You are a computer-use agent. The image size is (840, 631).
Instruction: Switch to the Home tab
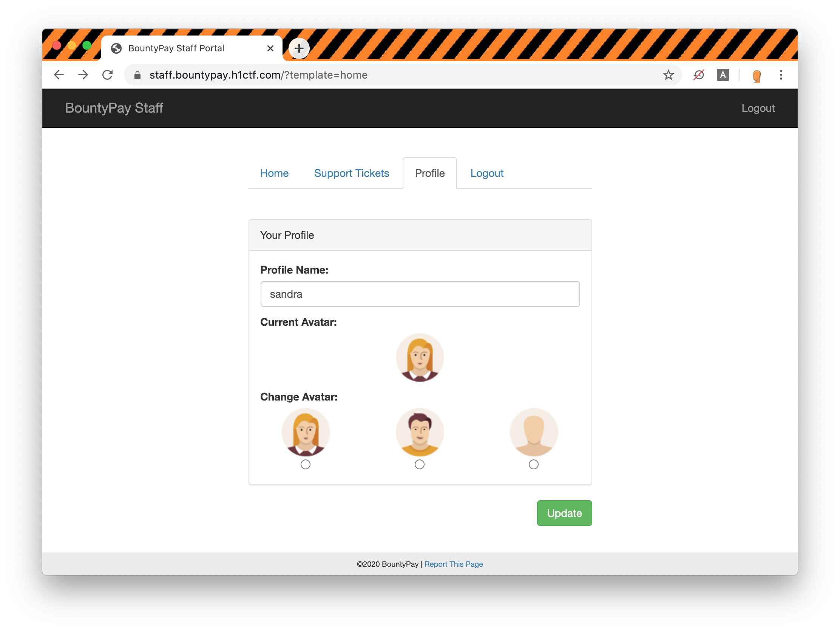tap(274, 173)
